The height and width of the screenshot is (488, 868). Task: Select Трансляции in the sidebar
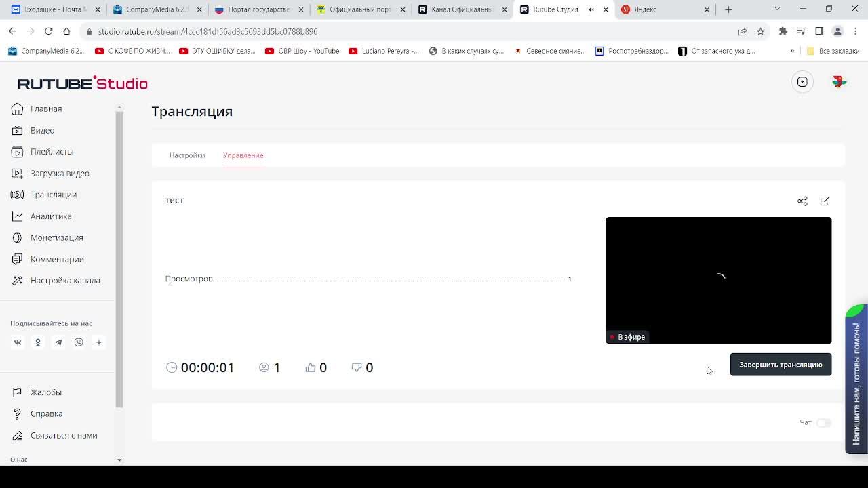tap(54, 195)
